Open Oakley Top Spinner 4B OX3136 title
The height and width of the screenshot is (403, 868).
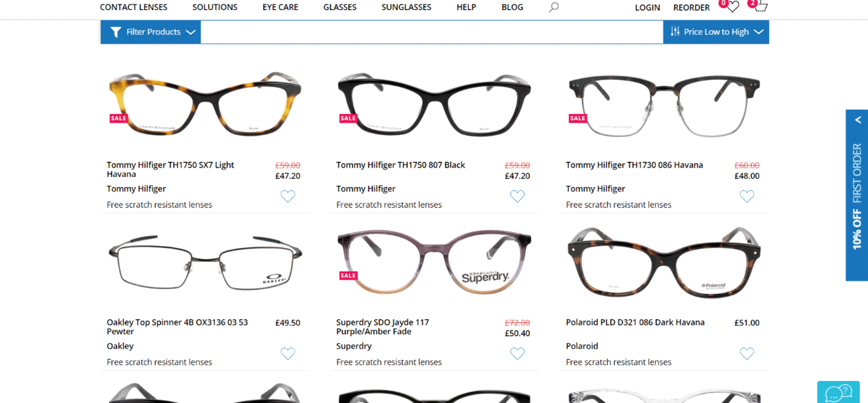pyautogui.click(x=178, y=327)
